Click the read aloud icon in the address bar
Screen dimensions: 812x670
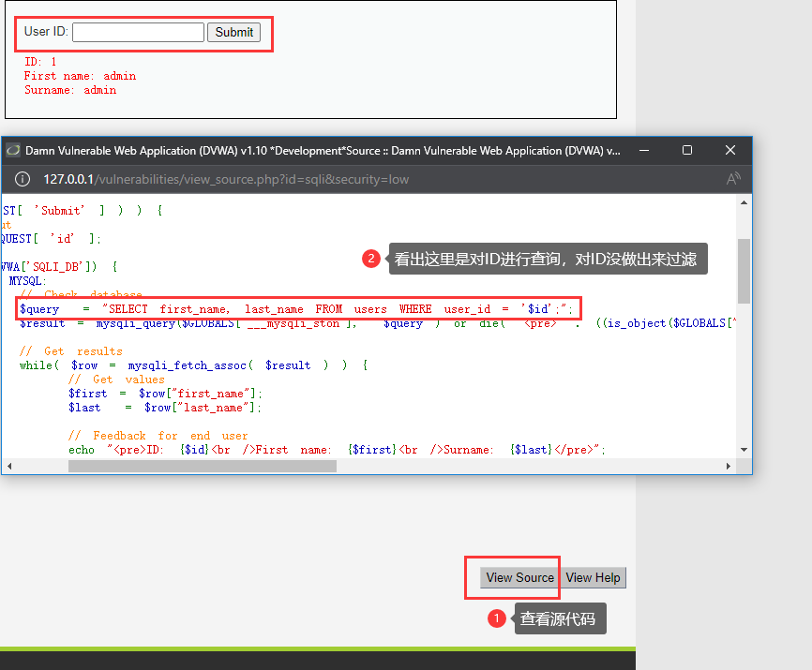(733, 179)
